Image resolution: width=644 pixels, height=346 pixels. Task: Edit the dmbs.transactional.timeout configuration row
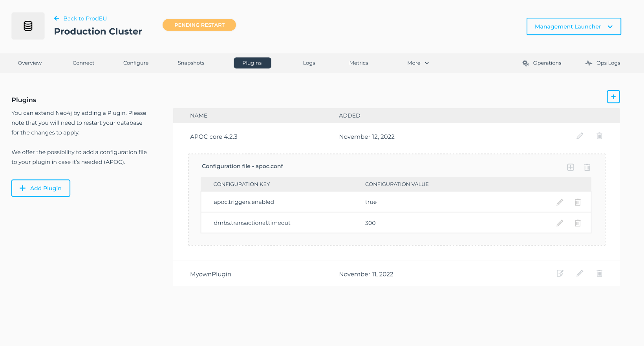point(560,223)
